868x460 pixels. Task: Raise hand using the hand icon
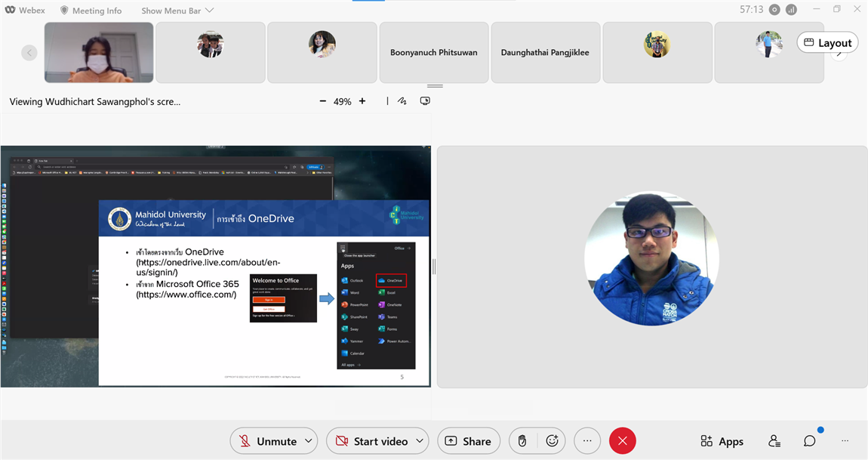[522, 441]
